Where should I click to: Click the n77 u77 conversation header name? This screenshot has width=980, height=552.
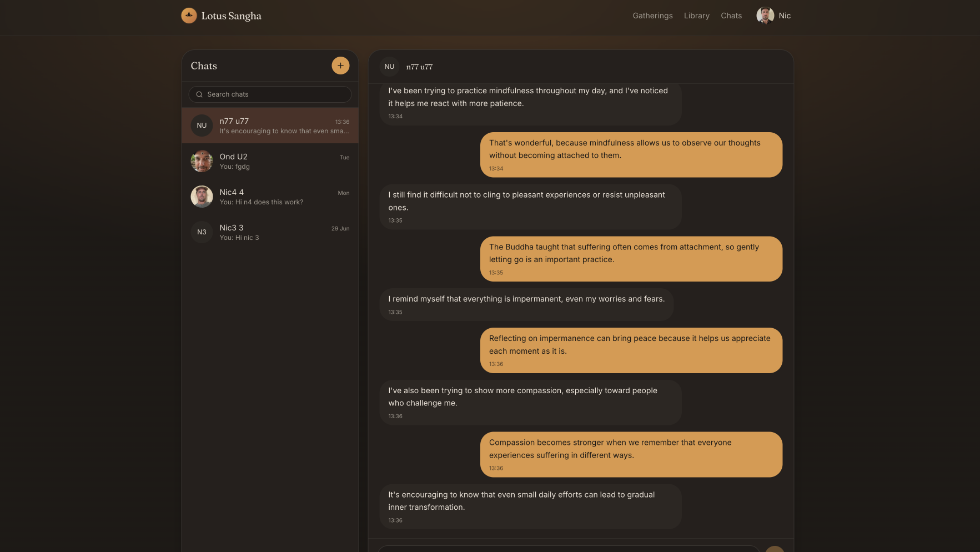(419, 67)
